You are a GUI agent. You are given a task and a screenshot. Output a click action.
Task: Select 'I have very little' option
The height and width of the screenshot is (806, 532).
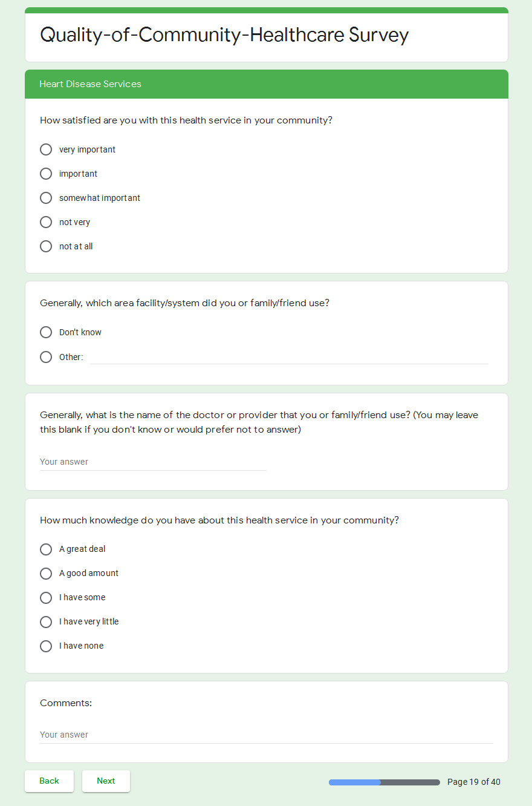[x=46, y=622]
